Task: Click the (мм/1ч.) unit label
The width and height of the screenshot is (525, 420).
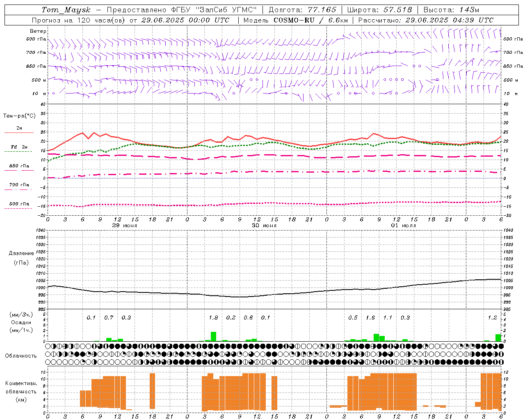Action: (x=21, y=330)
